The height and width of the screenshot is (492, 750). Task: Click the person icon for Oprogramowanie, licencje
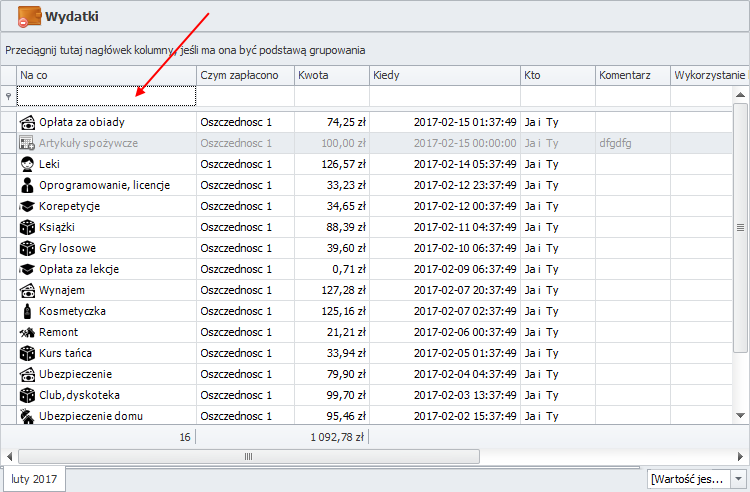coord(28,185)
